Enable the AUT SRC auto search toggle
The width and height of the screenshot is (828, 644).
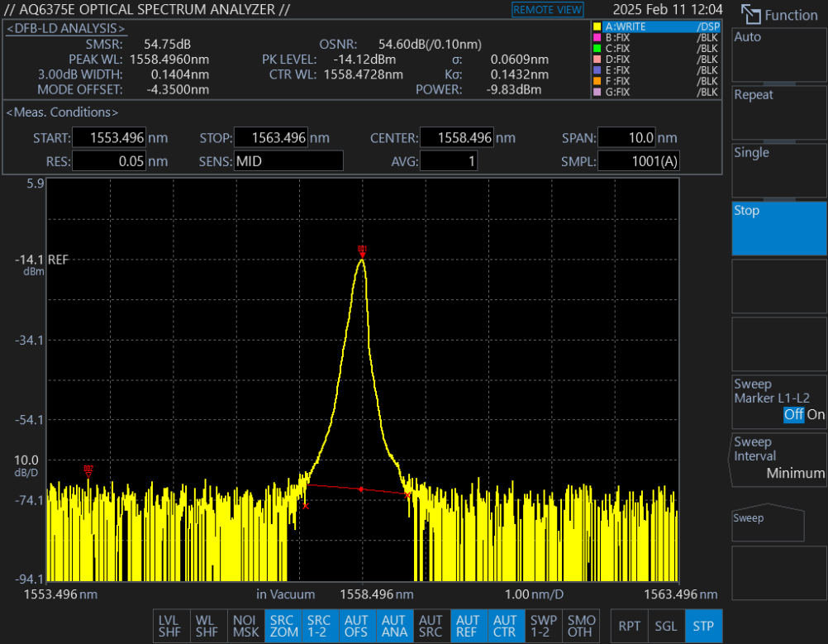click(x=431, y=627)
